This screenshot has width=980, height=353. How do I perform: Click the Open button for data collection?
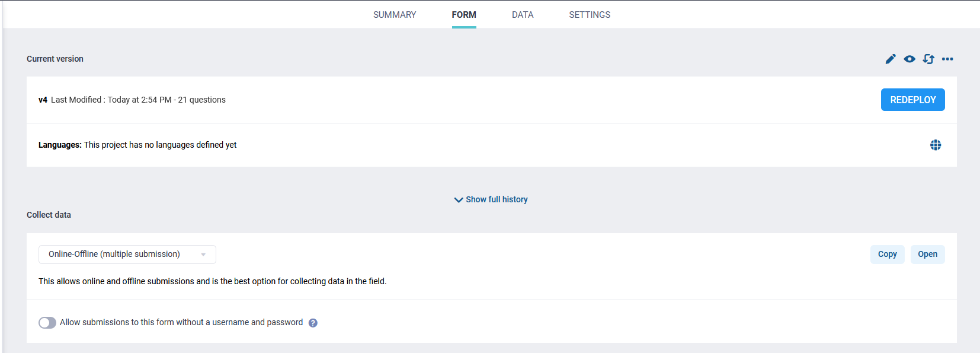[x=927, y=254]
